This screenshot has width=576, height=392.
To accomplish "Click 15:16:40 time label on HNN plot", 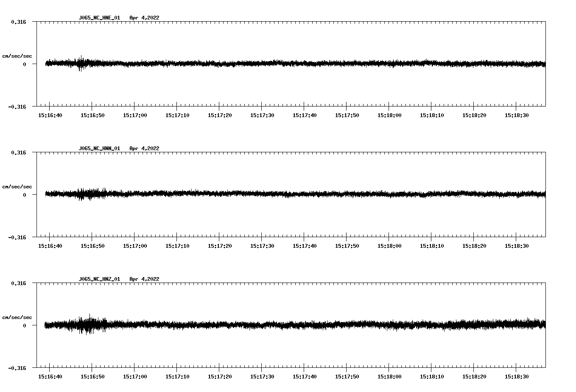I will coord(50,246).
